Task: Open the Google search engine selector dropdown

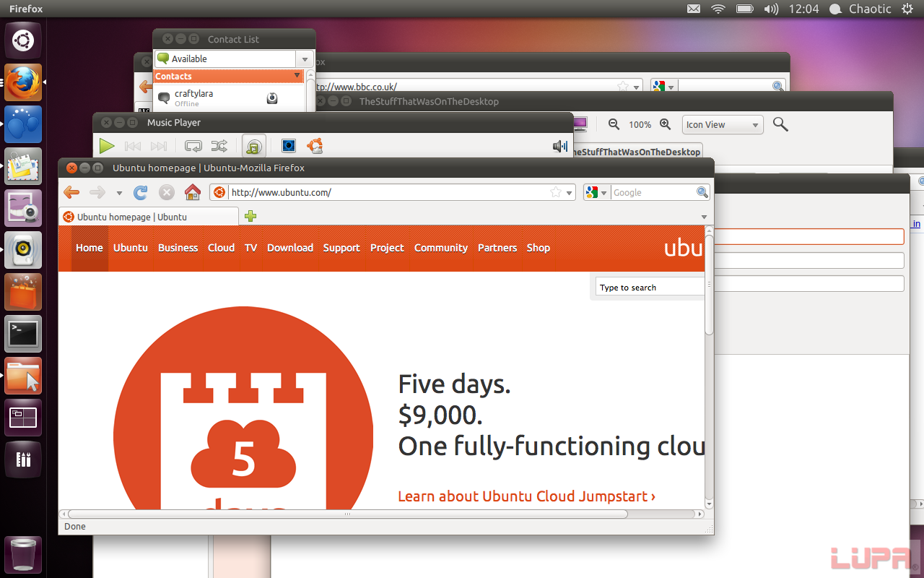Action: coord(596,192)
